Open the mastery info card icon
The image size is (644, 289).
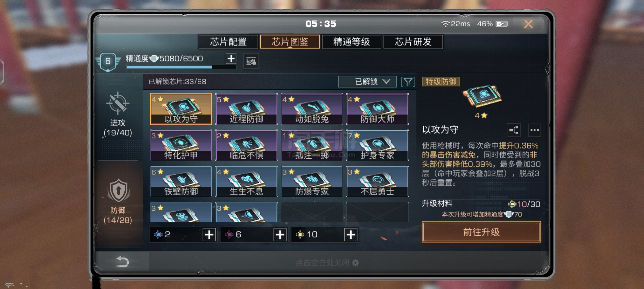[x=251, y=61]
